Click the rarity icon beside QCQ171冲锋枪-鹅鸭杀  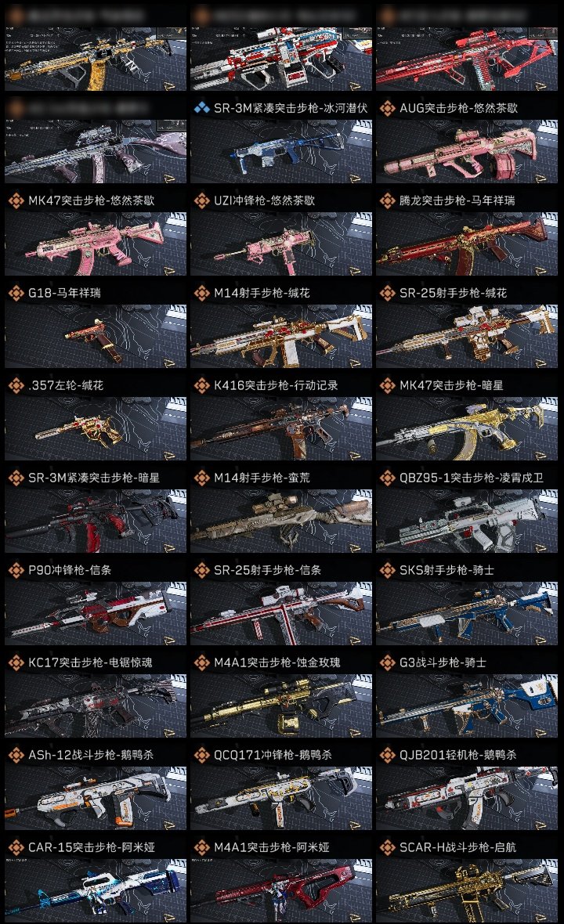(x=202, y=755)
